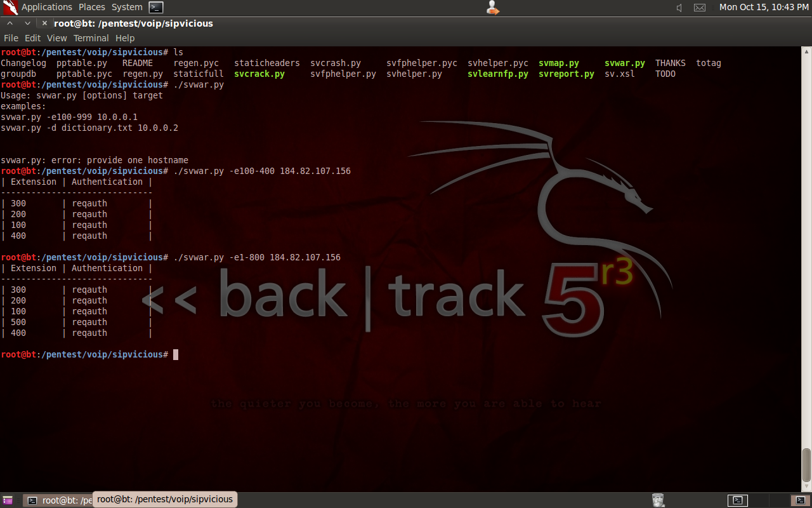Click the 'error: provide one hostname' line
The width and height of the screenshot is (812, 508).
pyautogui.click(x=95, y=160)
